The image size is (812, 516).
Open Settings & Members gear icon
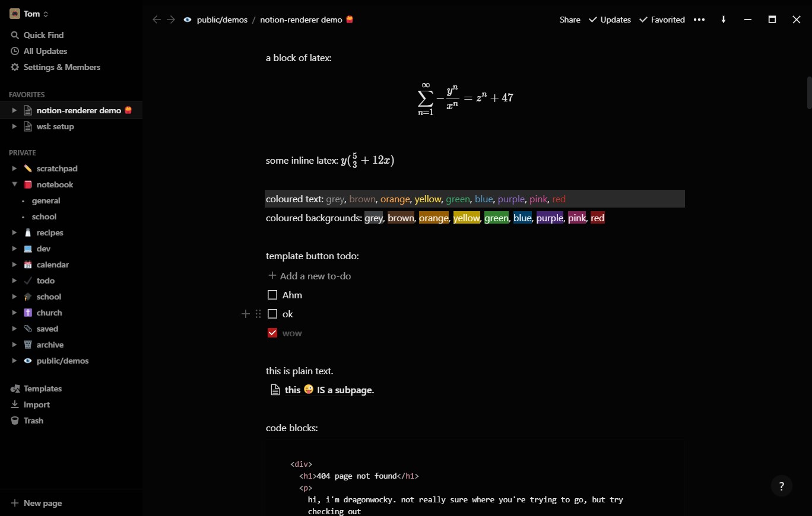pyautogui.click(x=15, y=67)
